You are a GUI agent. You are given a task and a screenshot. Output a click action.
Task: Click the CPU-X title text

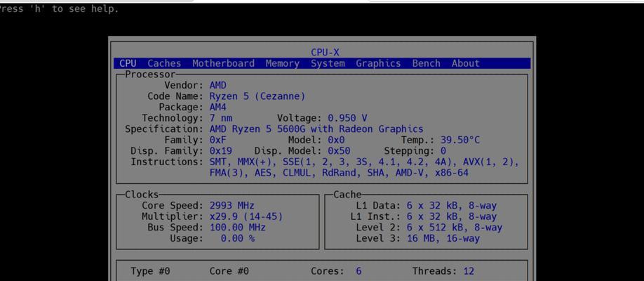point(325,52)
